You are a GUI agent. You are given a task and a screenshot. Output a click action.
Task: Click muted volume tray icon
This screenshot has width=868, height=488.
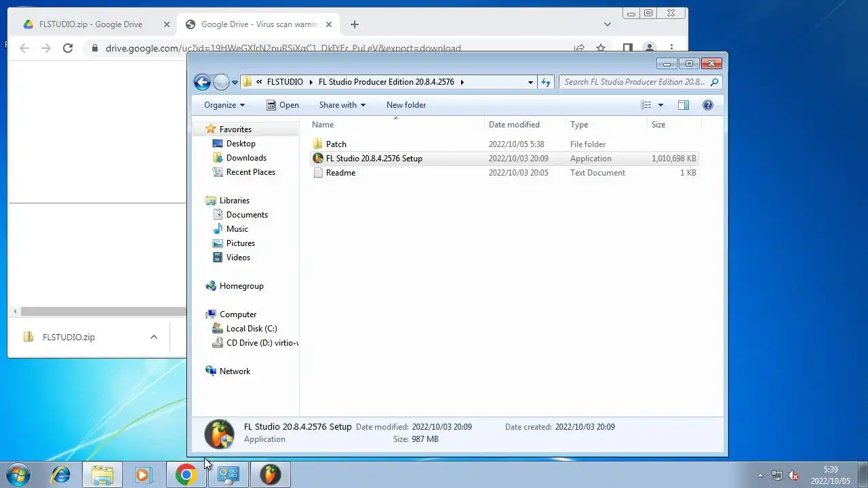pyautogui.click(x=793, y=476)
